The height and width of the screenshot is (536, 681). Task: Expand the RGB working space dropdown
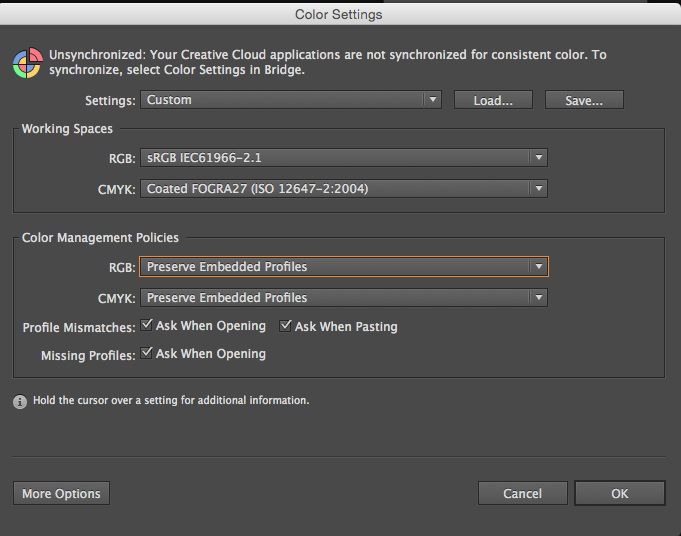[x=343, y=158]
